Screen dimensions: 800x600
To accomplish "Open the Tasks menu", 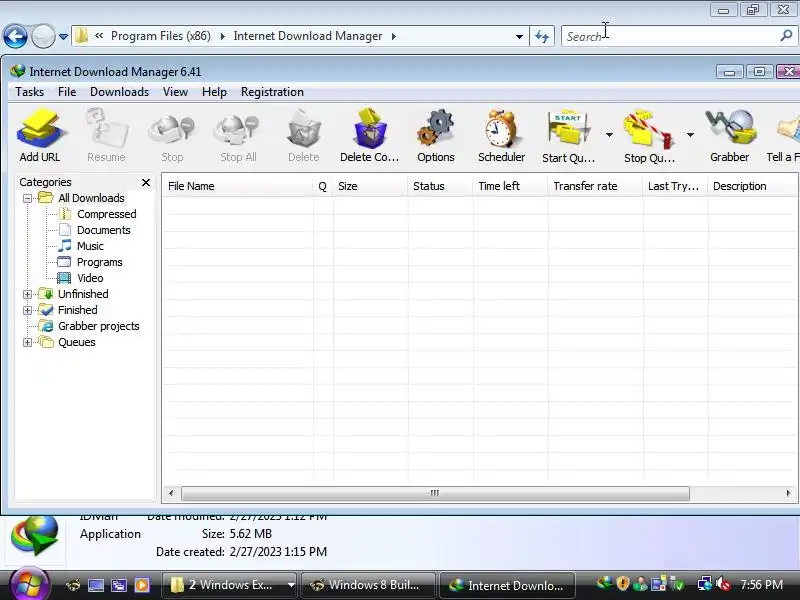I will tap(30, 92).
